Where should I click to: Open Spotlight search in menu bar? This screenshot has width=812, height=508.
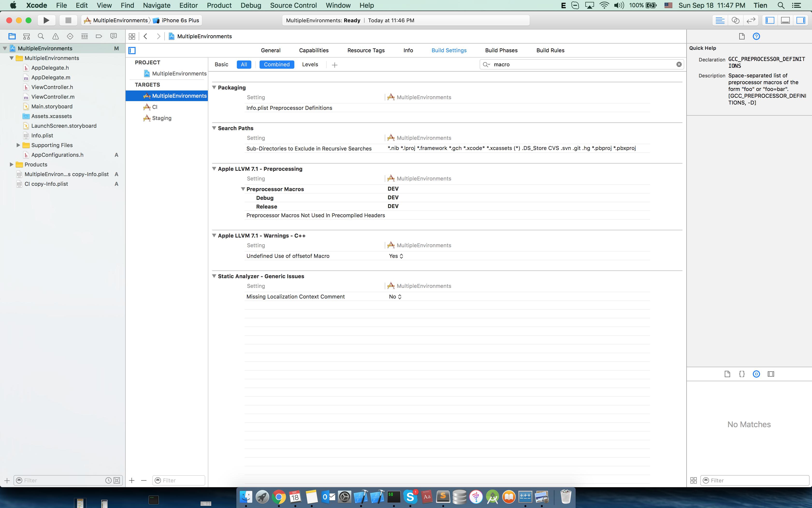click(x=780, y=5)
